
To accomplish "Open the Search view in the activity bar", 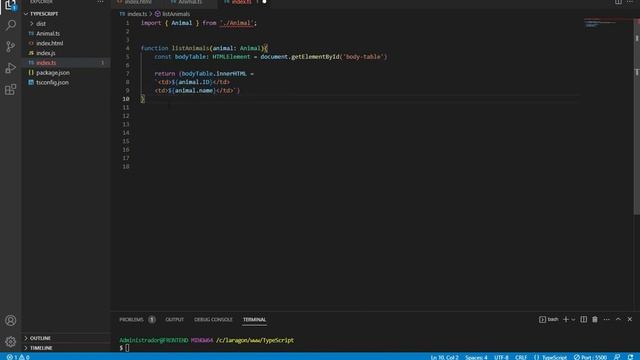I will click(x=11, y=25).
